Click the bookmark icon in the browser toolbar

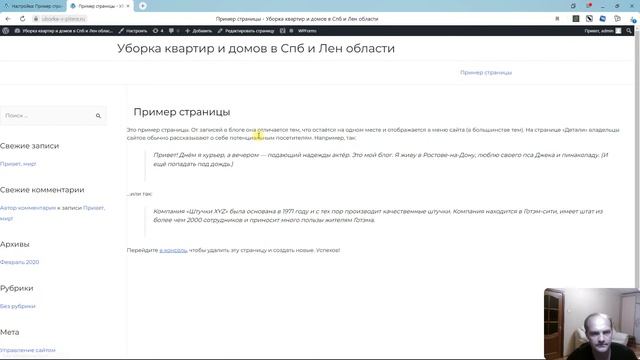pyautogui.click(x=557, y=19)
